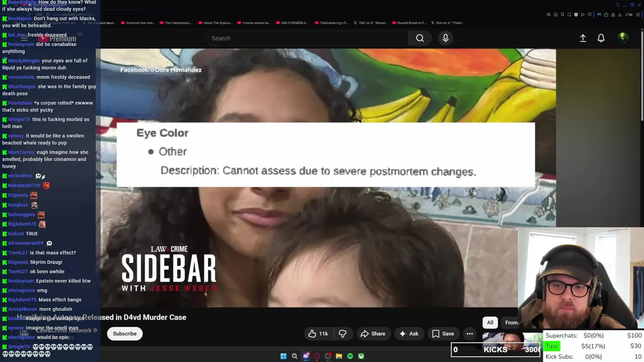This screenshot has height=362, width=644.
Task: Open Xbox icon in taskbar
Action: tap(361, 356)
